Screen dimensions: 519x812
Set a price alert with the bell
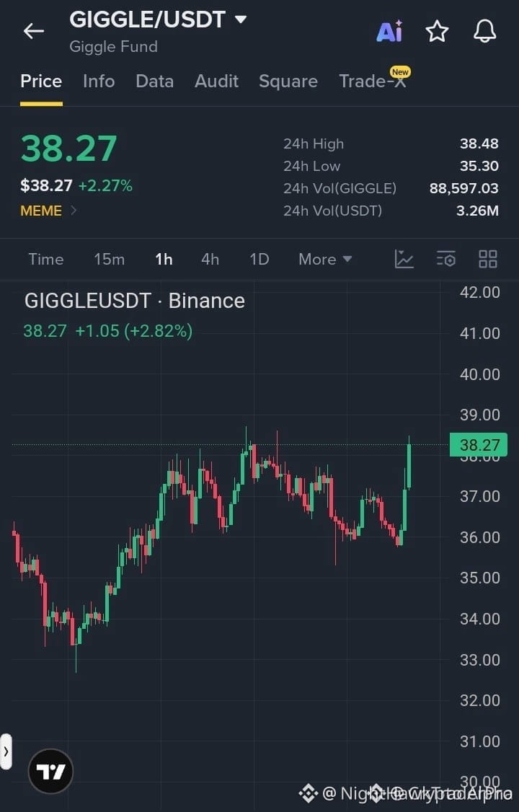tap(485, 31)
